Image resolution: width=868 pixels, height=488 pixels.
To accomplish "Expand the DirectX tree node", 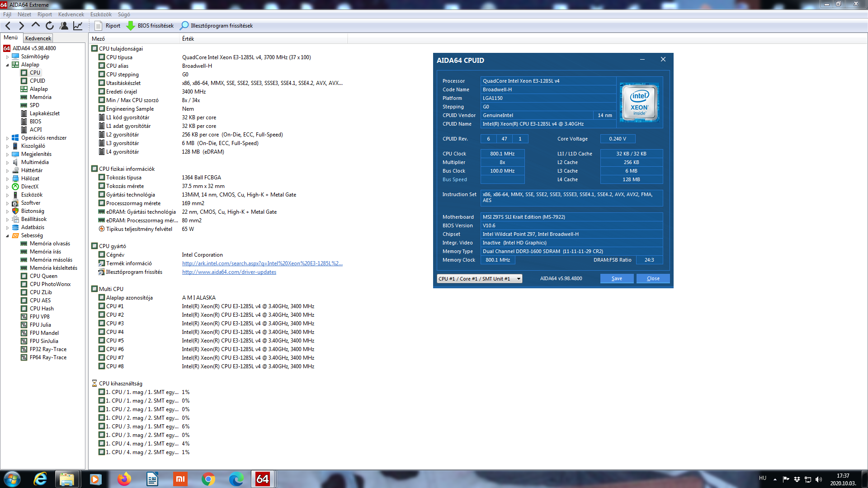I will coord(7,187).
